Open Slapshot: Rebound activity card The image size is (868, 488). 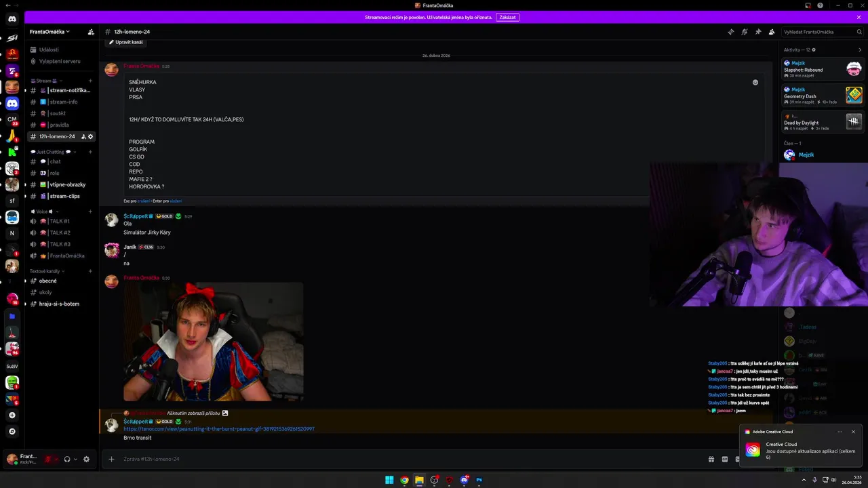pos(823,68)
